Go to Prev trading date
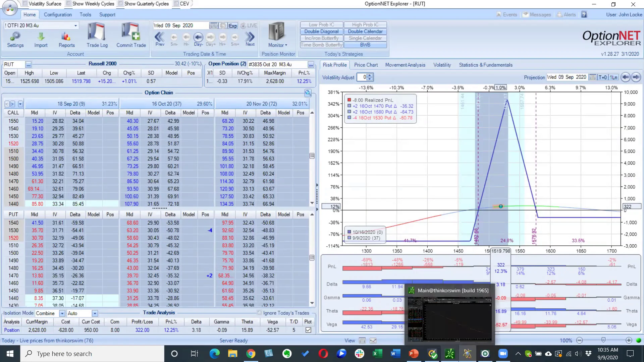Viewport: 644px width, 362px height. [x=160, y=39]
